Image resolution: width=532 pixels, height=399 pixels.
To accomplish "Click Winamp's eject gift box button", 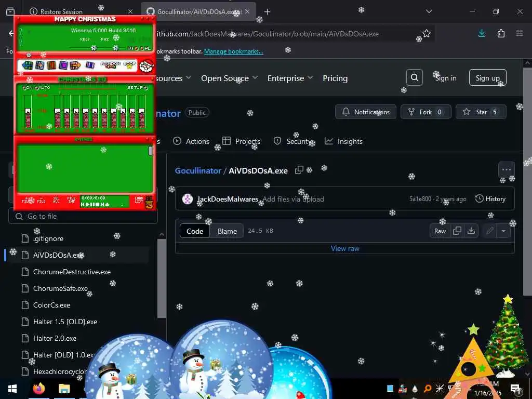I will 90,65.
